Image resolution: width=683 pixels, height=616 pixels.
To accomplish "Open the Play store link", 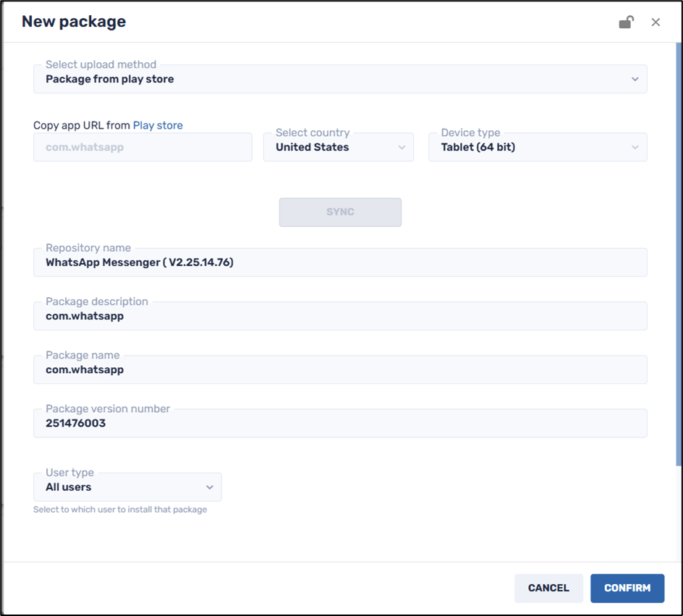I will pos(158,125).
